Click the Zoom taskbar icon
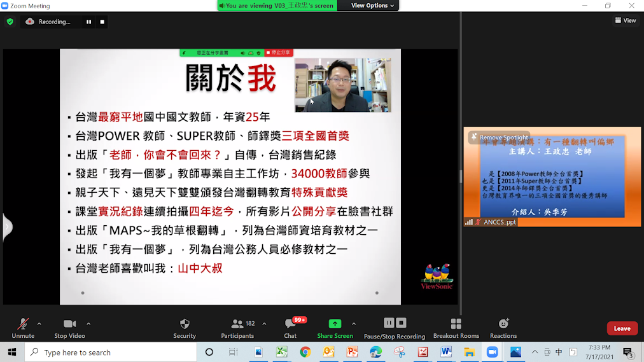 (x=493, y=352)
